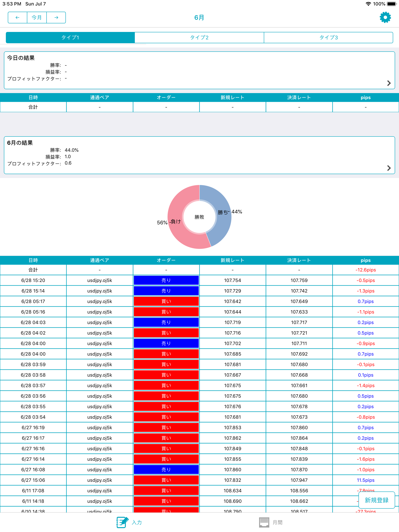Open details chevron on 6月の結果 card
399x532 pixels.
pyautogui.click(x=389, y=168)
